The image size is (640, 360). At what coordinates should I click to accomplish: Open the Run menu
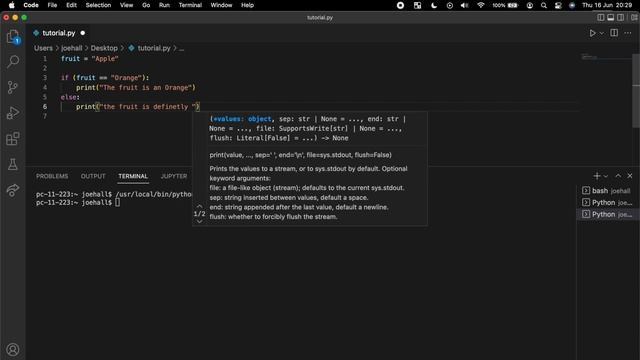pos(164,5)
